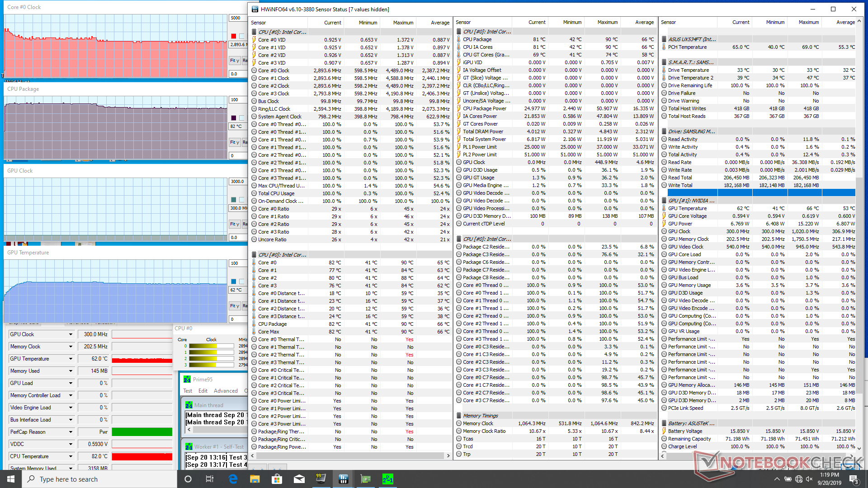The image size is (868, 488).
Task: Click the Prime95 Main thread window icon
Action: 189,405
